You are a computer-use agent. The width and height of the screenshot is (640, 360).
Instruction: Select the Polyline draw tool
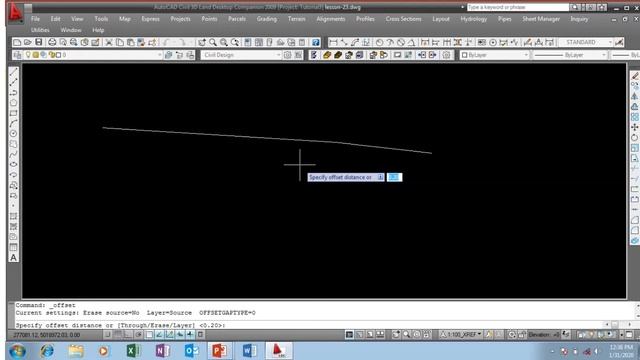(x=13, y=93)
